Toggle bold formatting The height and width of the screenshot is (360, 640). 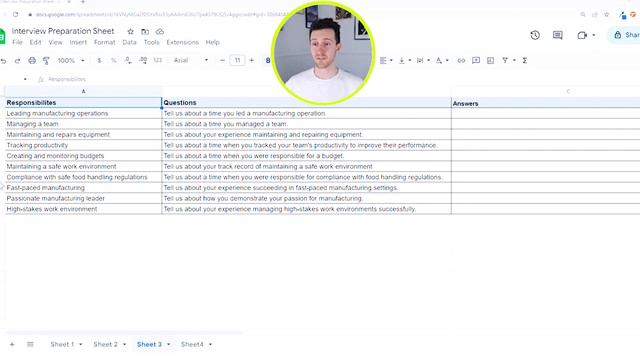point(268,60)
